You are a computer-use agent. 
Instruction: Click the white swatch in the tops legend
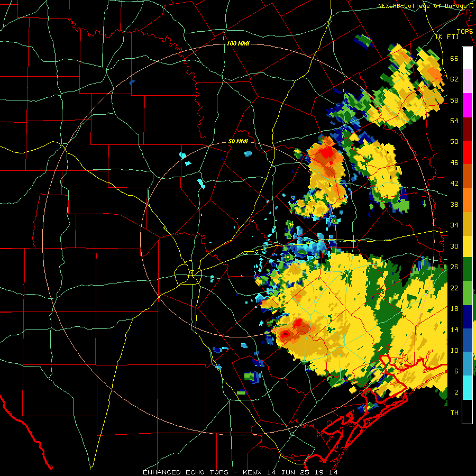click(467, 58)
